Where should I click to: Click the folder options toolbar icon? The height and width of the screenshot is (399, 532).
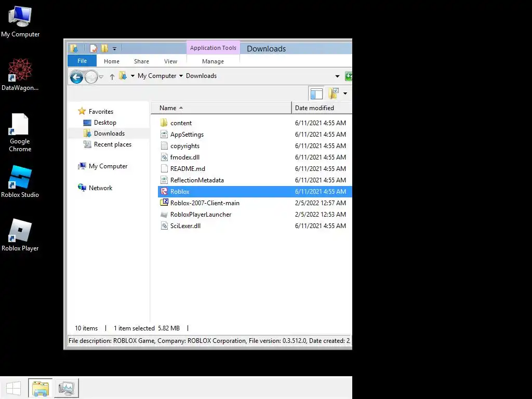334,94
